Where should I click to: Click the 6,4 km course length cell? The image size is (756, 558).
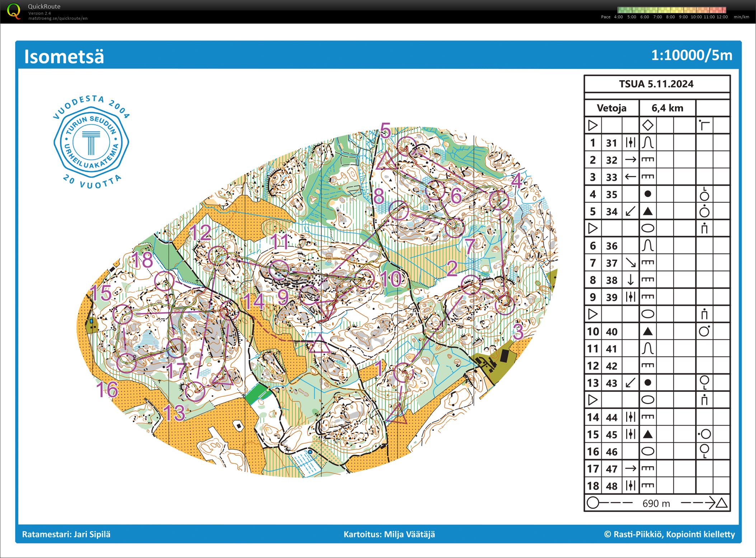pyautogui.click(x=667, y=108)
